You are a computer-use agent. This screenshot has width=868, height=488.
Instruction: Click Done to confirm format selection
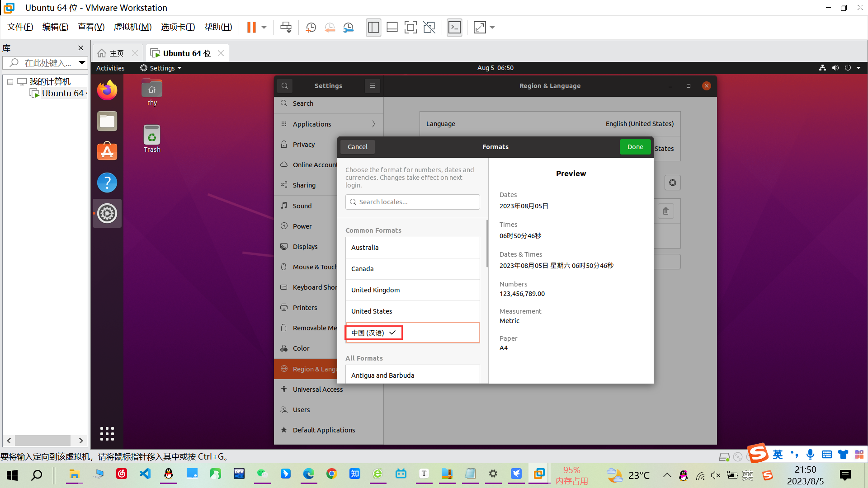[636, 146]
